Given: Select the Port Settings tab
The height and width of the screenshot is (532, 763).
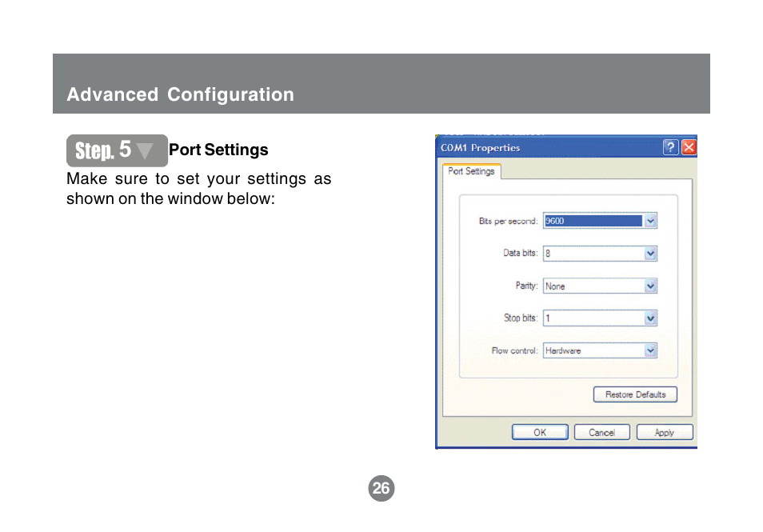Looking at the screenshot, I should [x=471, y=171].
